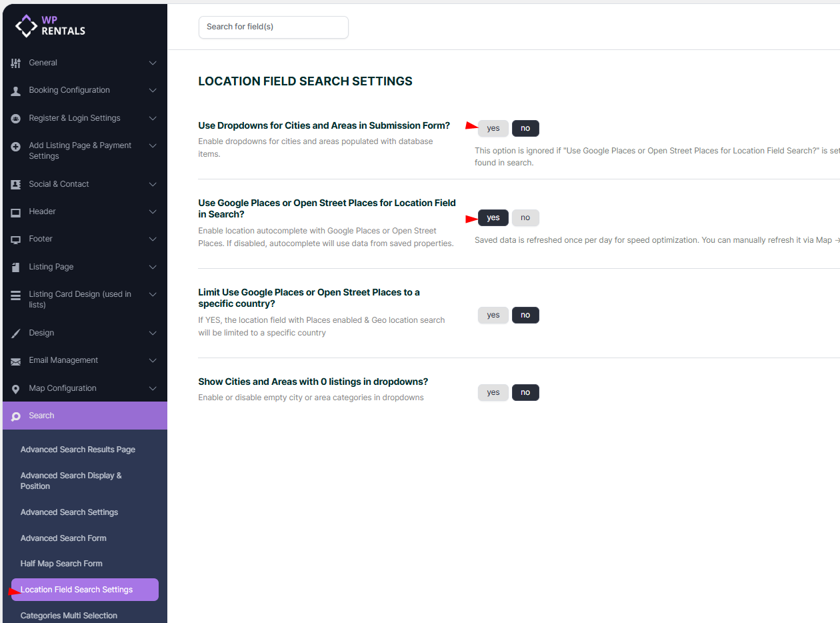The image size is (840, 623).
Task: Enable Google Places for Location Field with yes
Action: point(493,217)
